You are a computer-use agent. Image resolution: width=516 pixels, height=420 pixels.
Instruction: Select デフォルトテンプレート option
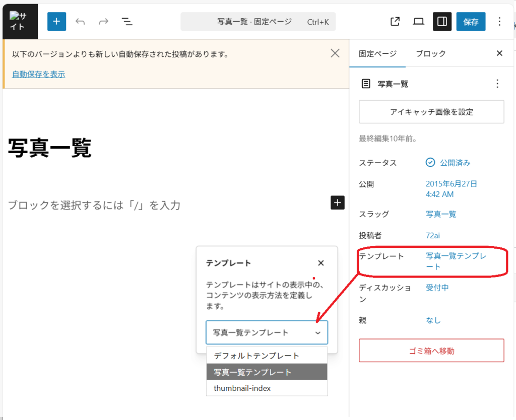[x=267, y=356]
